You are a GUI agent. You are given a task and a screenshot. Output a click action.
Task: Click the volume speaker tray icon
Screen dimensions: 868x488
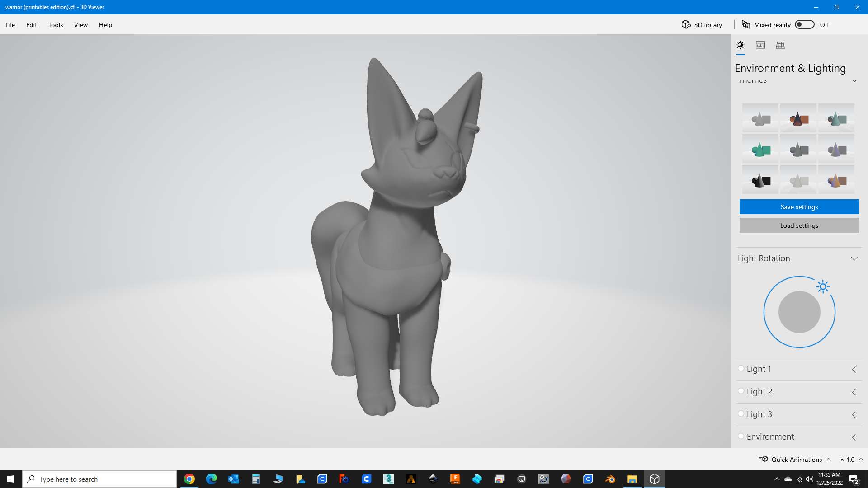coord(810,479)
